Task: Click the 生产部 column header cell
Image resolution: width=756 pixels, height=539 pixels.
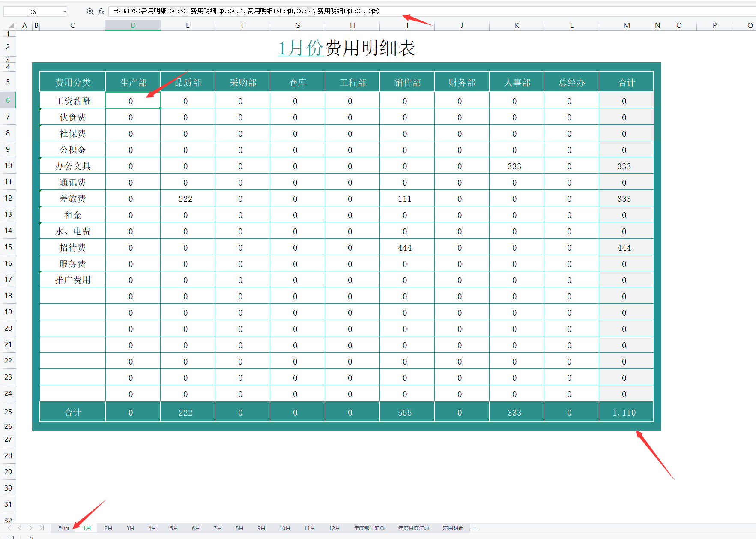Action: point(133,82)
